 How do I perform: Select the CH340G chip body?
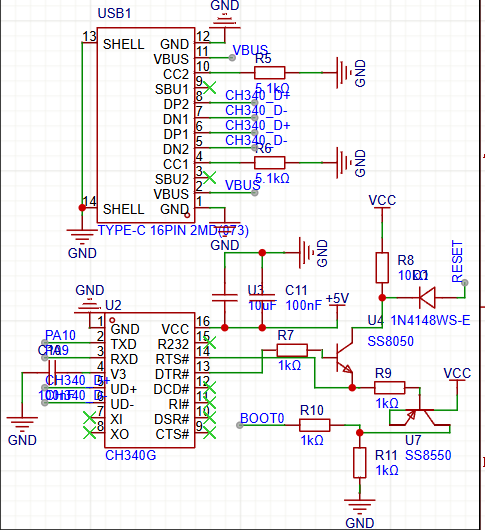pos(149,380)
